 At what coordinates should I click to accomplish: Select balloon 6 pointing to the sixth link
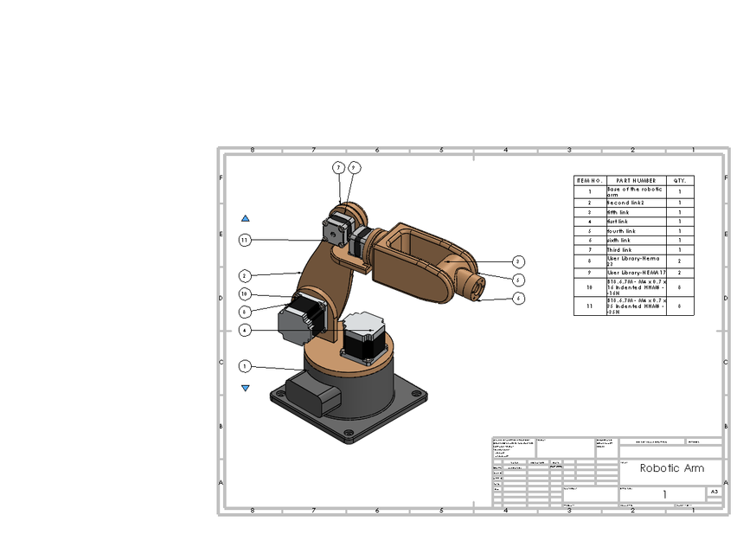[x=517, y=297]
